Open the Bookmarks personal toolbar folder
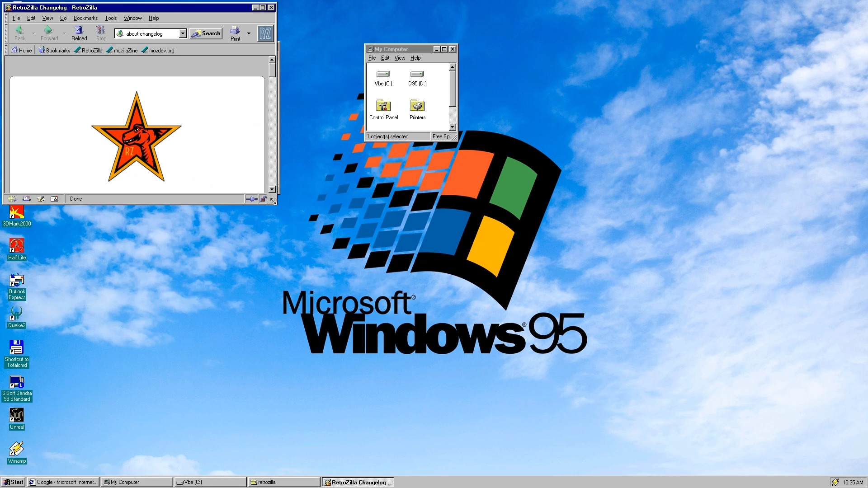Image resolution: width=868 pixels, height=488 pixels. coord(54,50)
